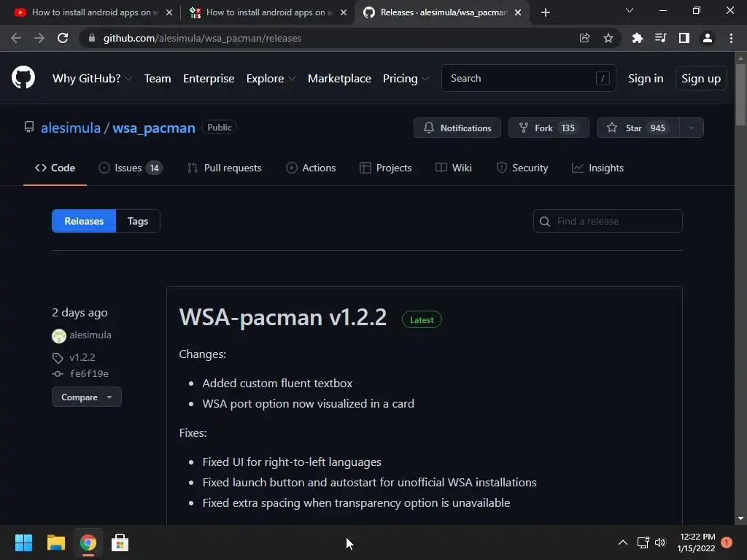The image size is (747, 560).
Task: Open the media control playlist icon
Action: (x=660, y=38)
